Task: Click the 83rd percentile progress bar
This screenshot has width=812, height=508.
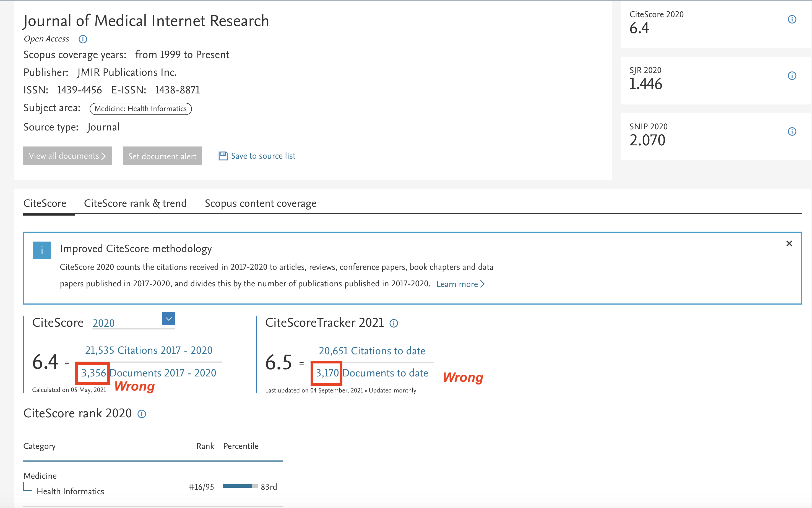Action: pyautogui.click(x=240, y=486)
